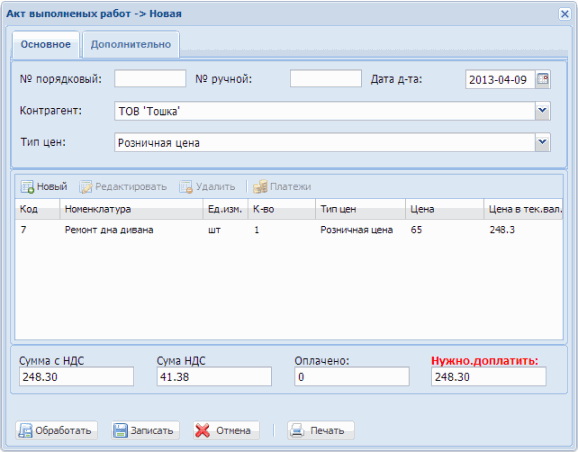The image size is (578, 452).
Task: Click the № ручной input field
Action: click(325, 79)
